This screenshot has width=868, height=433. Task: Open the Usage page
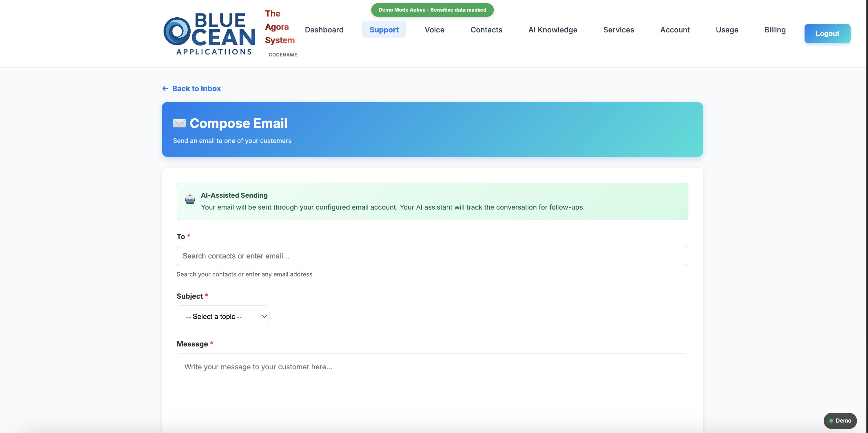(727, 30)
